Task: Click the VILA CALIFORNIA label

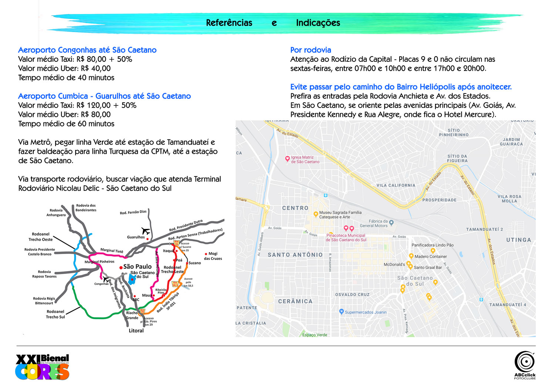Action: pyautogui.click(x=396, y=185)
